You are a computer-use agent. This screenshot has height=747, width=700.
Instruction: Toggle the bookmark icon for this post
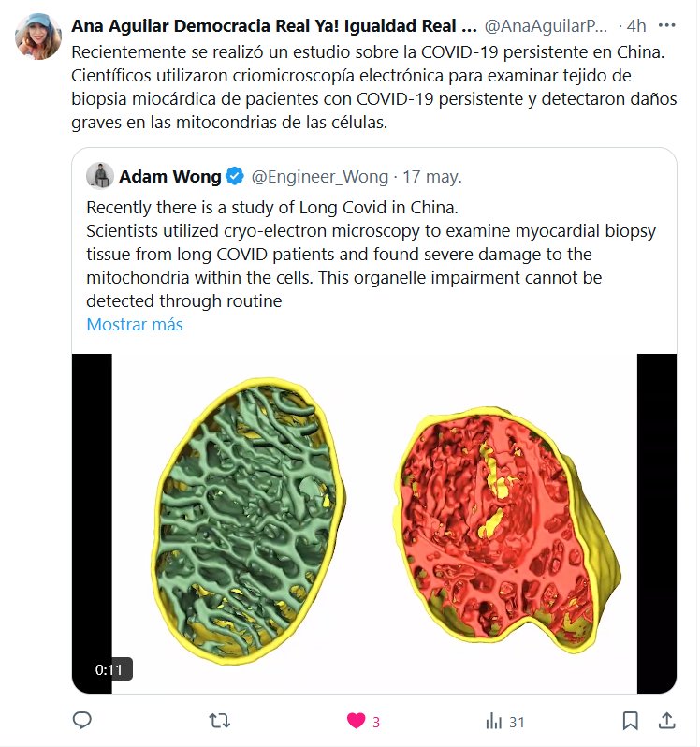pos(631,721)
